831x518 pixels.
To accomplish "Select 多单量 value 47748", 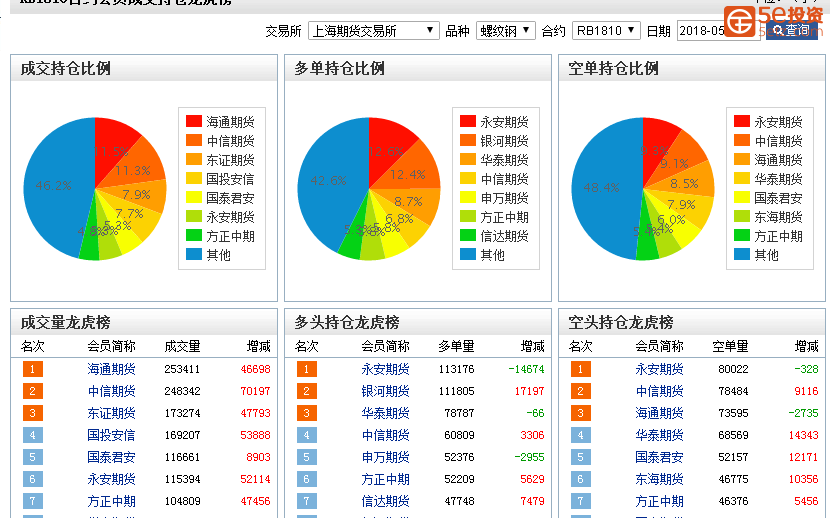I will coord(459,501).
